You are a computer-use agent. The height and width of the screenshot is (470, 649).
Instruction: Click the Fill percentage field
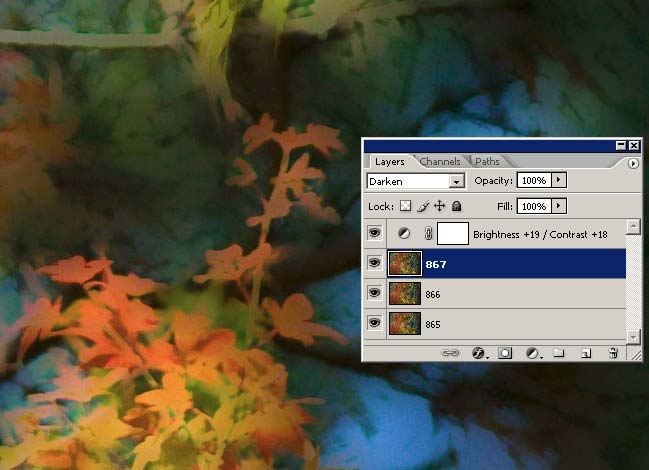click(533, 206)
